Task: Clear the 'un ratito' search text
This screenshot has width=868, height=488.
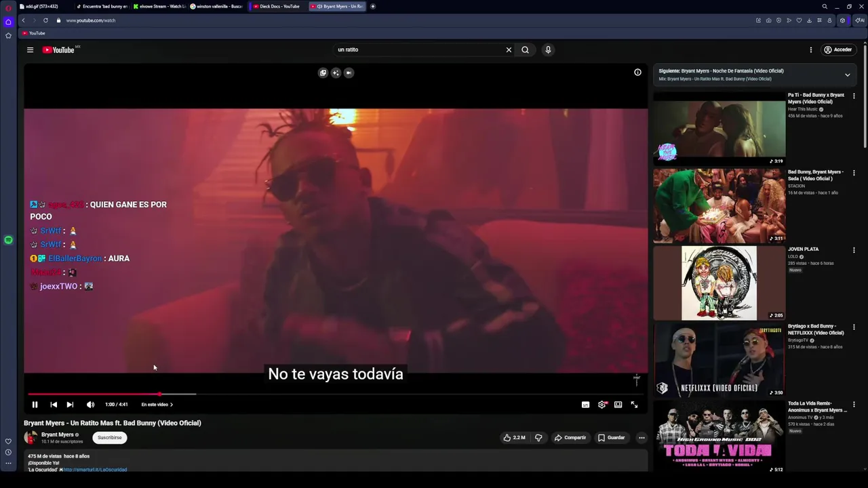Action: coord(509,49)
